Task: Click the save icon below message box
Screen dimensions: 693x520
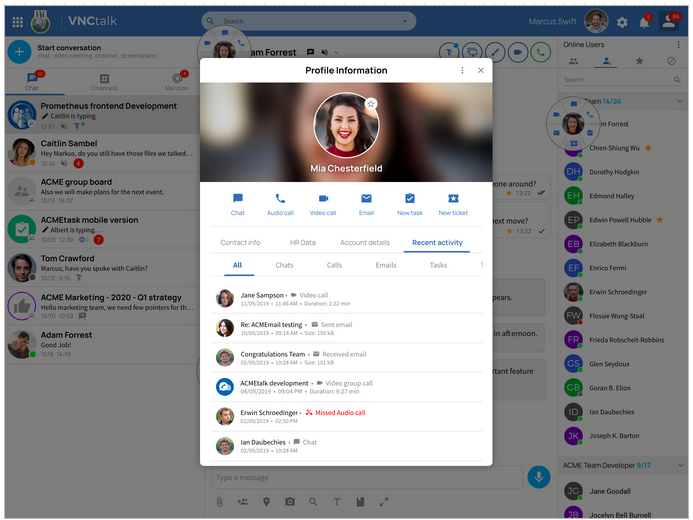Action: [360, 502]
